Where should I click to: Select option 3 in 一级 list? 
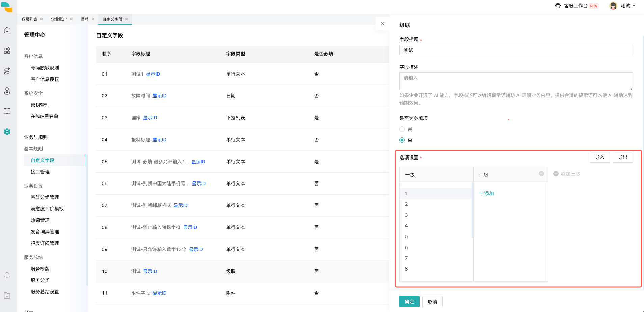pos(436,215)
